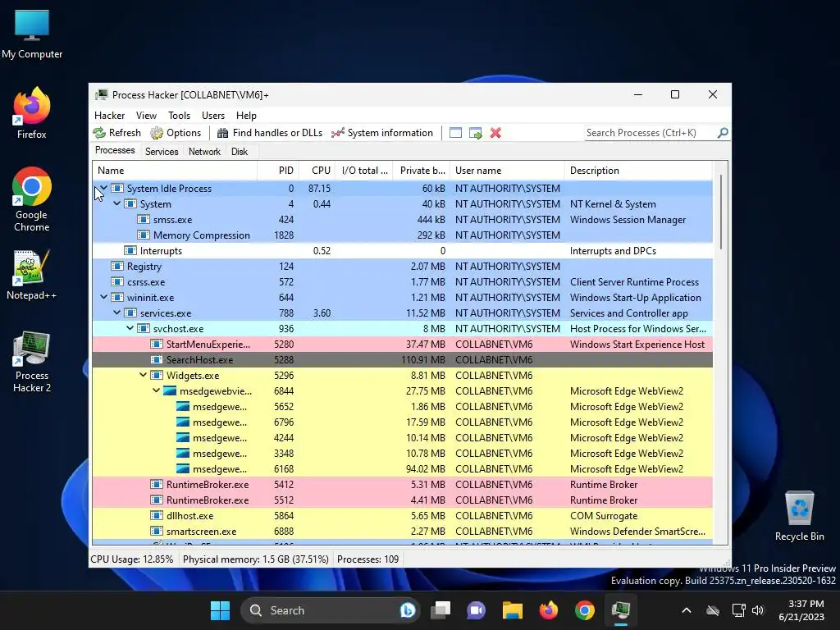The height and width of the screenshot is (630, 840).
Task: Select the Interrupts row
Action: (402, 250)
